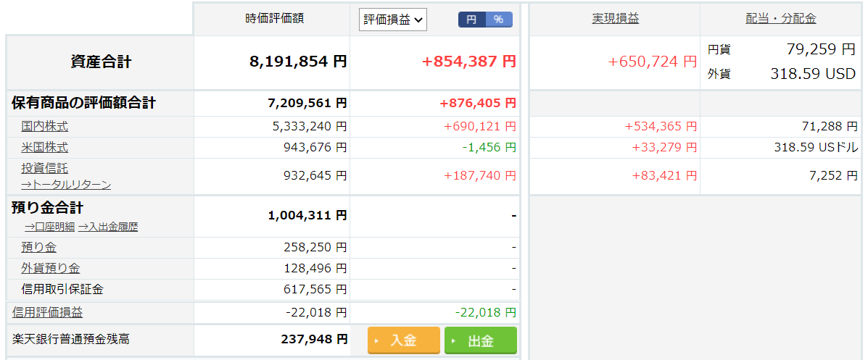Open the →口座明細 link
The width and height of the screenshot is (868, 360).
click(x=50, y=226)
